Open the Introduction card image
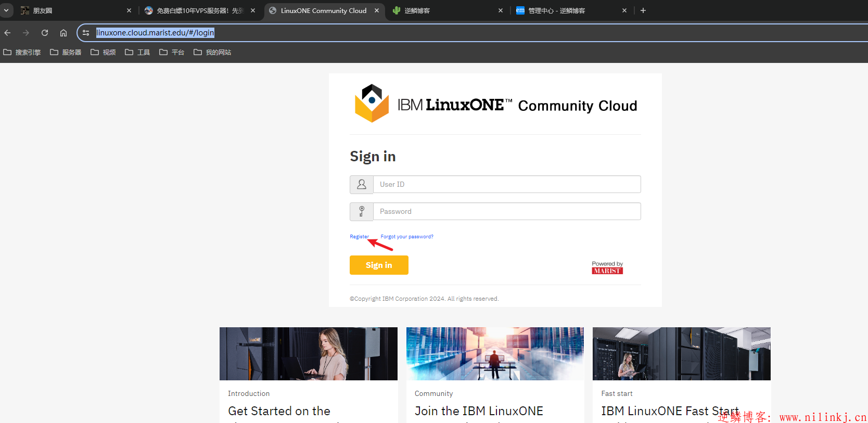Viewport: 868px width, 423px height. tap(309, 354)
